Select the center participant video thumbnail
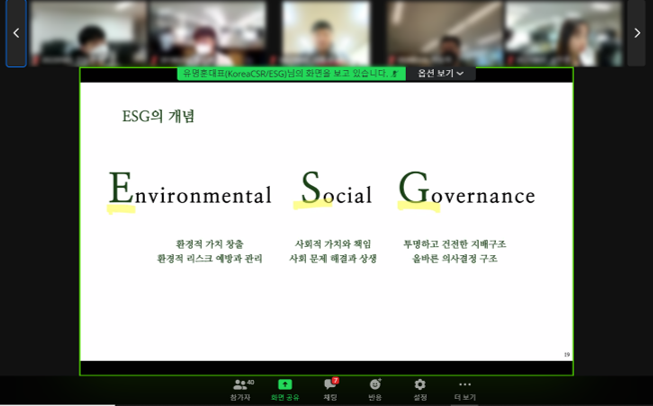The width and height of the screenshot is (653, 406). point(325,33)
